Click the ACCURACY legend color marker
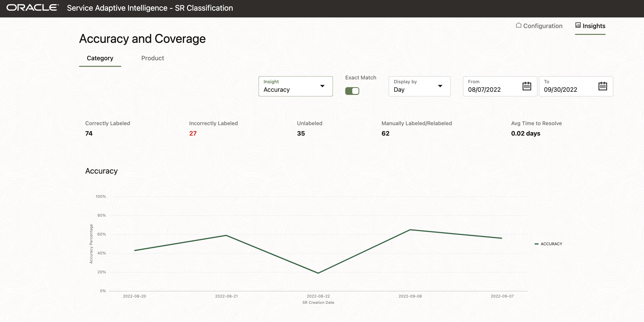The image size is (644, 322). pos(536,244)
